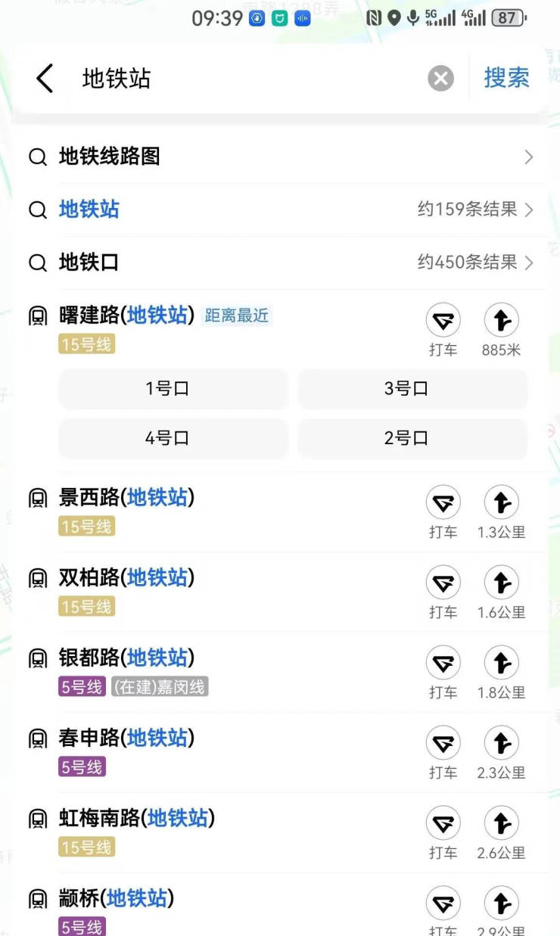Clear the search text with X icon

coord(440,79)
